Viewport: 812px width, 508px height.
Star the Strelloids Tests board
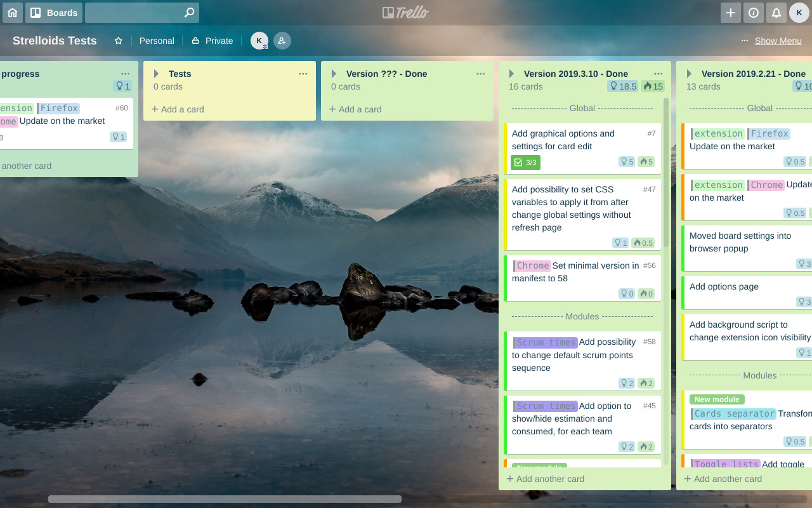coord(118,40)
